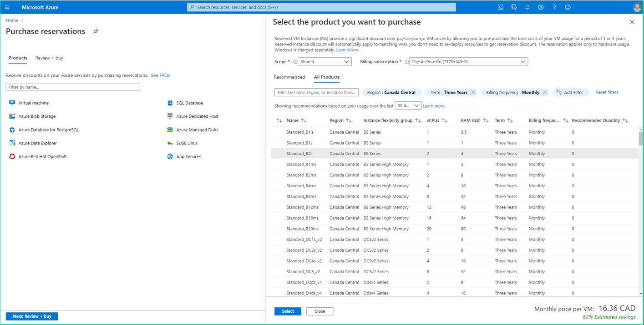Viewport: 644px width, 325px height.
Task: Click Next: Review + buy
Action: (x=32, y=316)
